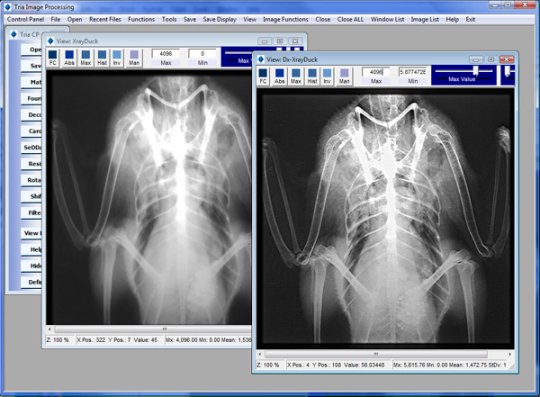The image size is (540, 397).
Task: Click Hist icon in Dx-XrayDuck window
Action: coord(312,76)
